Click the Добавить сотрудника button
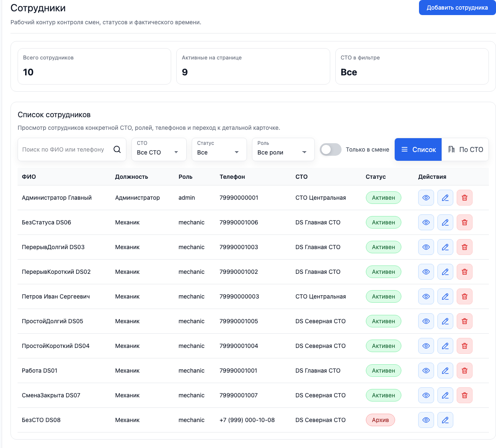The image size is (496, 448). (x=457, y=8)
